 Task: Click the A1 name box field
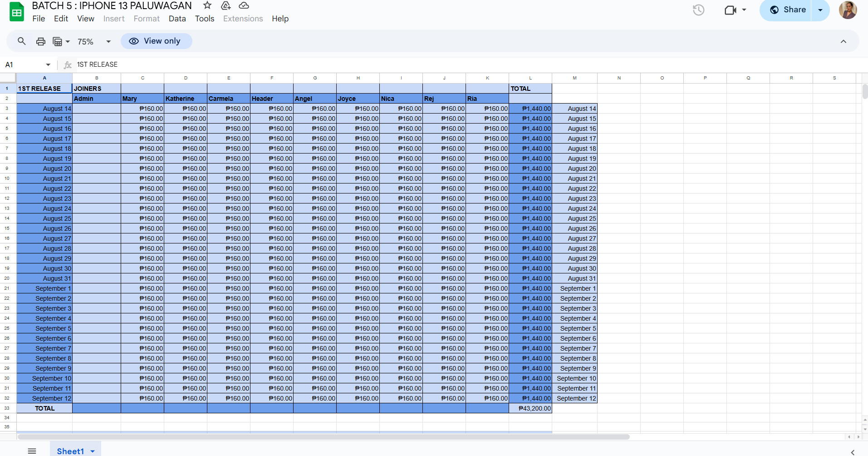[24, 64]
